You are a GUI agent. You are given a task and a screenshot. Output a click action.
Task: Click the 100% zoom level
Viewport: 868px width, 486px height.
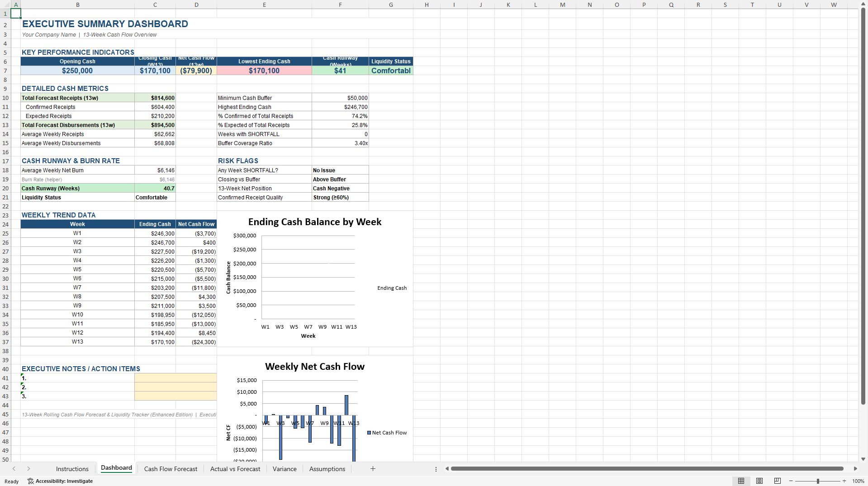pyautogui.click(x=858, y=481)
